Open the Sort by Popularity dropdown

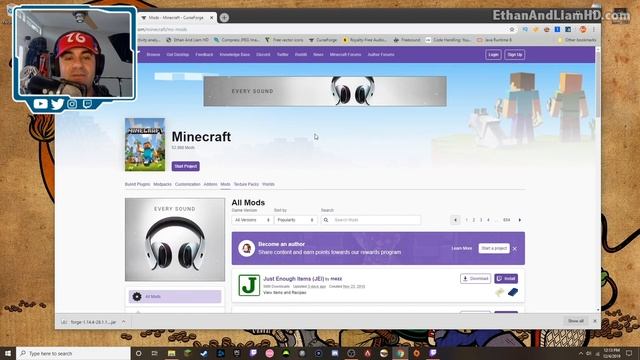point(296,220)
